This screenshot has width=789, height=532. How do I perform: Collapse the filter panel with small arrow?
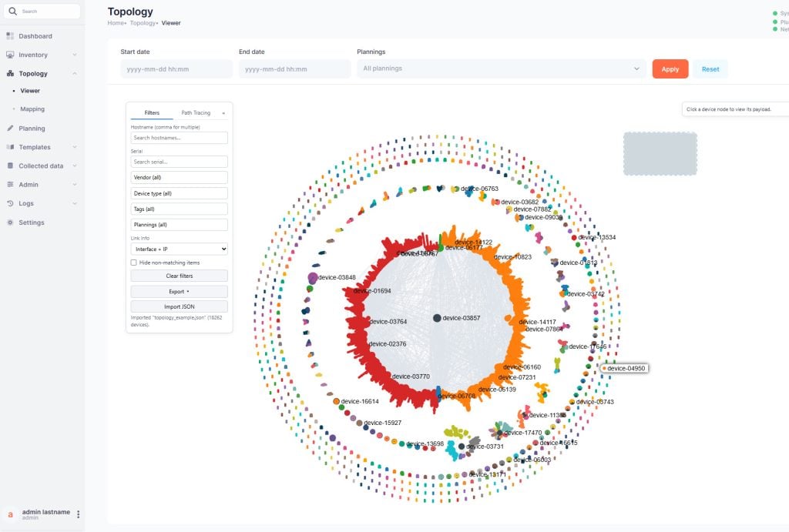223,113
